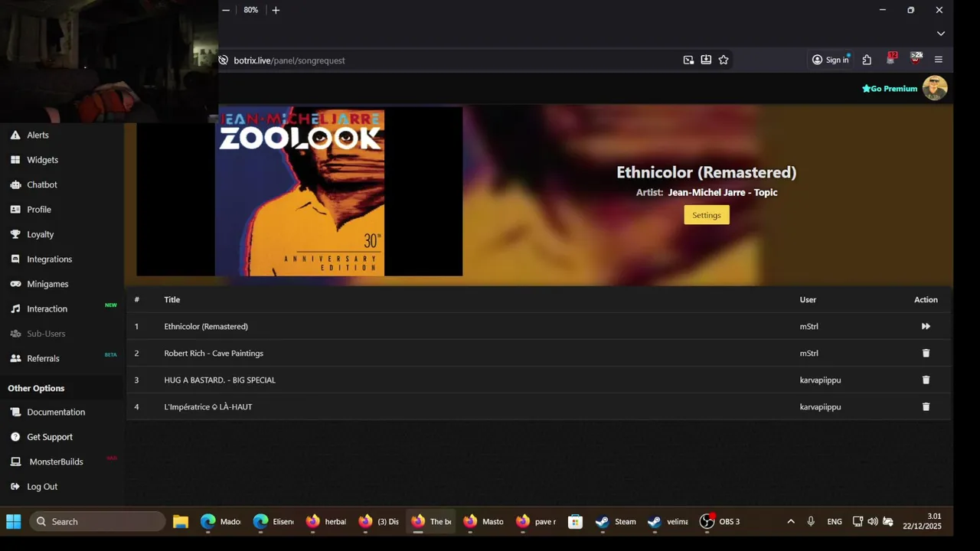Viewport: 980px width, 551px height.
Task: Bookmark this page with the star
Action: coord(724,60)
